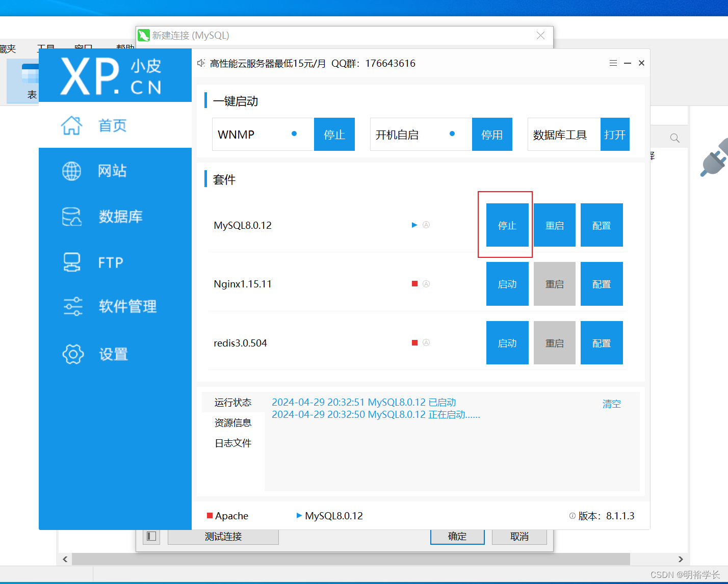Switch to 日志文件 tab
The height and width of the screenshot is (584, 728).
pyautogui.click(x=233, y=443)
